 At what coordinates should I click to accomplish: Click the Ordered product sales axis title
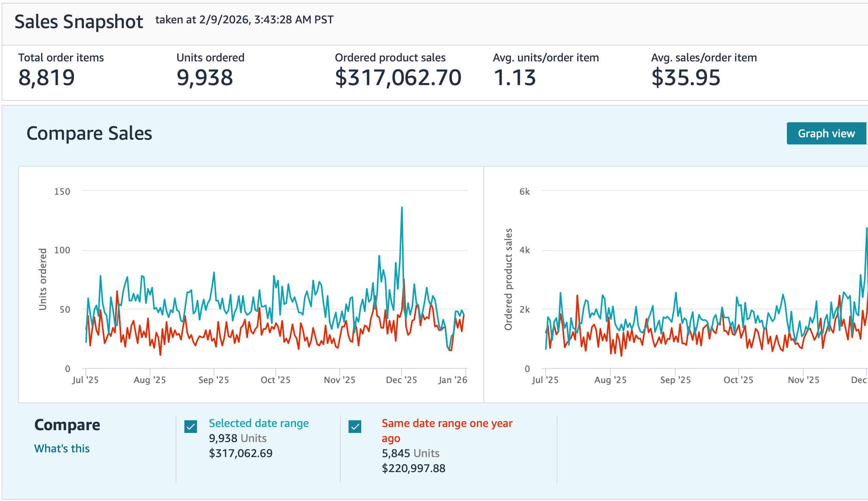pos(508,279)
